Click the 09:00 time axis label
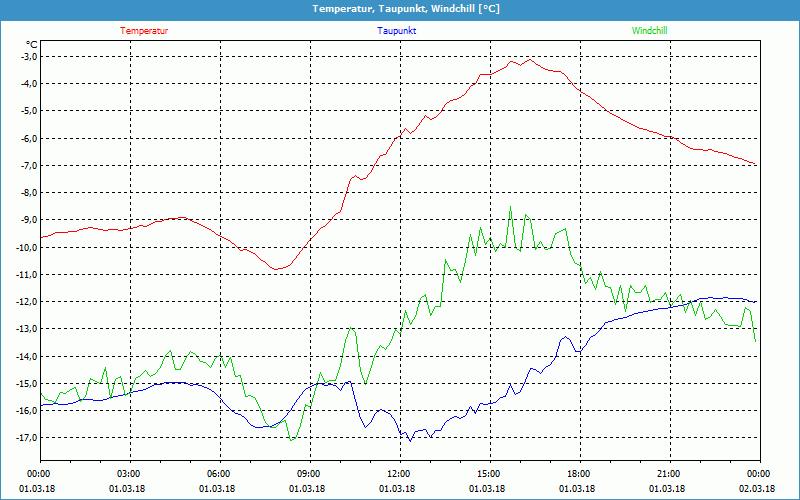 point(308,474)
